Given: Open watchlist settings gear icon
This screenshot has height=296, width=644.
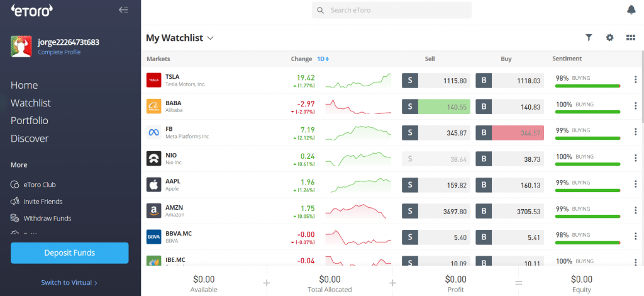Looking at the screenshot, I should 609,38.
